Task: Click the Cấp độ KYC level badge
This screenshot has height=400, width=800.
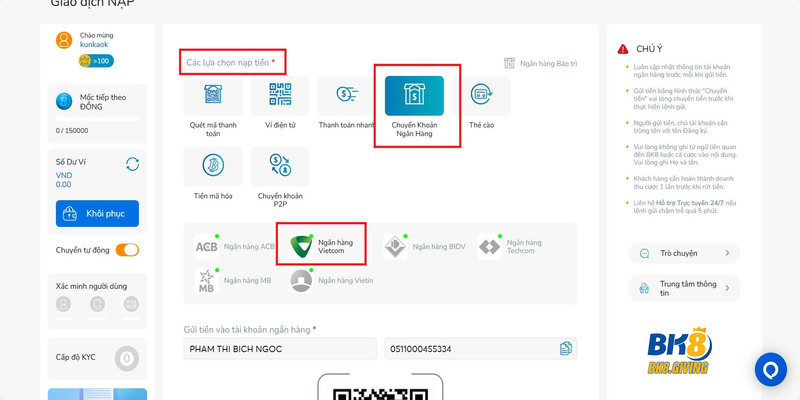Action: 127,358
